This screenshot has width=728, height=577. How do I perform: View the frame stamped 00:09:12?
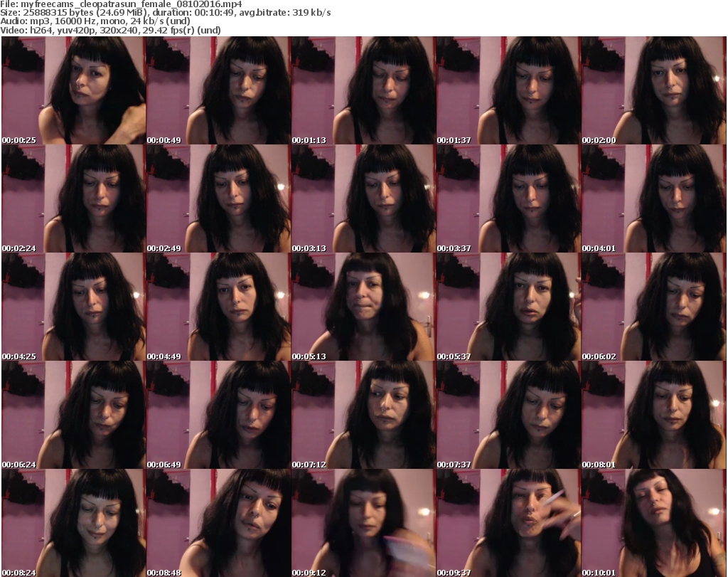363,523
